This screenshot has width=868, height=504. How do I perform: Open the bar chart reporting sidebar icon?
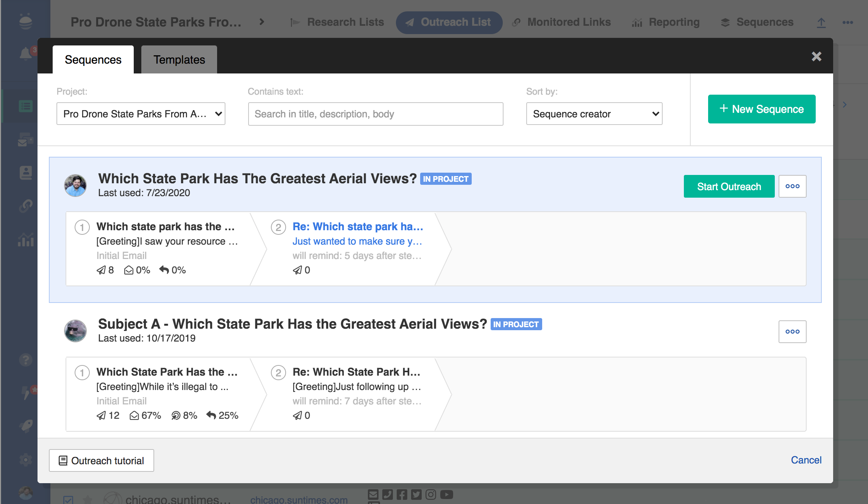26,239
